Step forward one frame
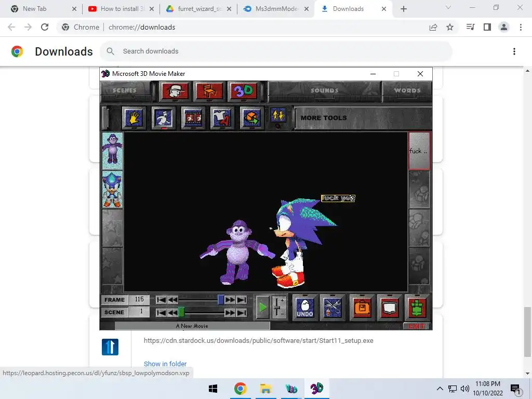 coord(230,300)
